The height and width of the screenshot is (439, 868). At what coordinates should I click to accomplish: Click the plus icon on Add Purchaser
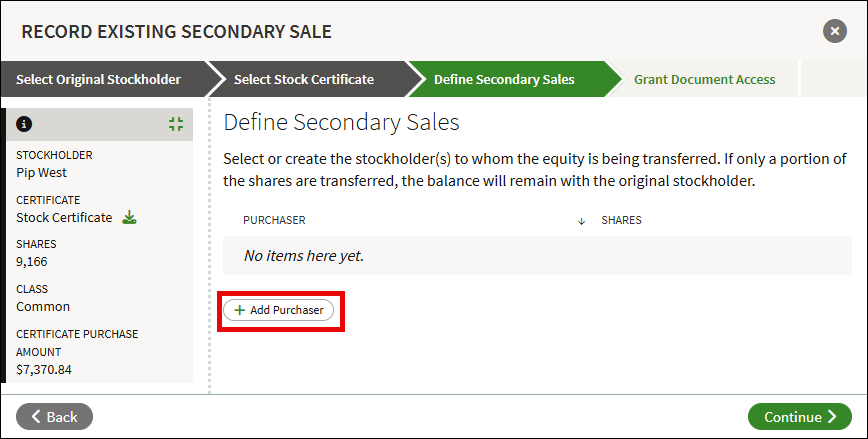(x=239, y=310)
